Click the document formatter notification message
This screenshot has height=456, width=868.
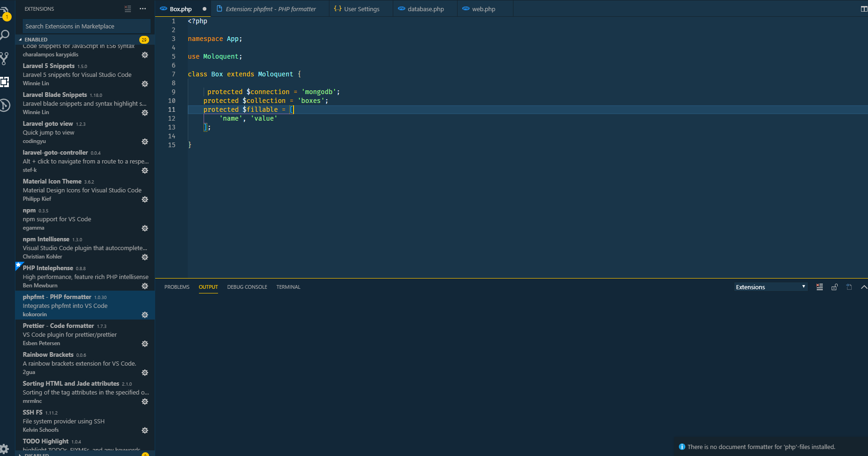tap(762, 447)
